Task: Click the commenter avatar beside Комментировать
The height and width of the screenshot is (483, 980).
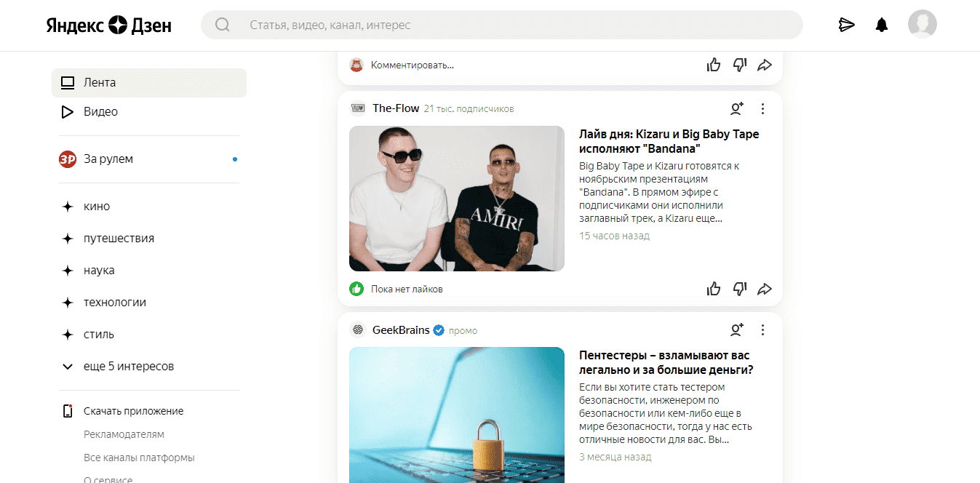Action: click(356, 65)
